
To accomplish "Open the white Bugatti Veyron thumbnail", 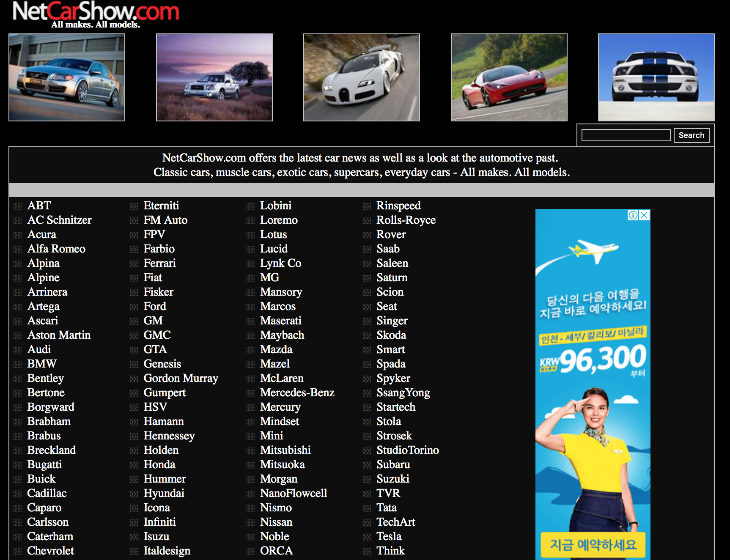I will pyautogui.click(x=362, y=77).
